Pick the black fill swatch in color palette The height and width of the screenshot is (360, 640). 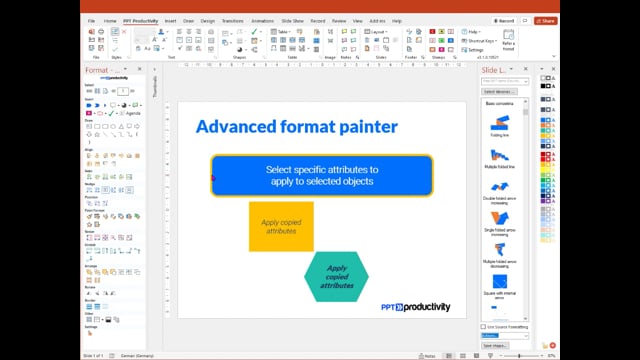543,86
